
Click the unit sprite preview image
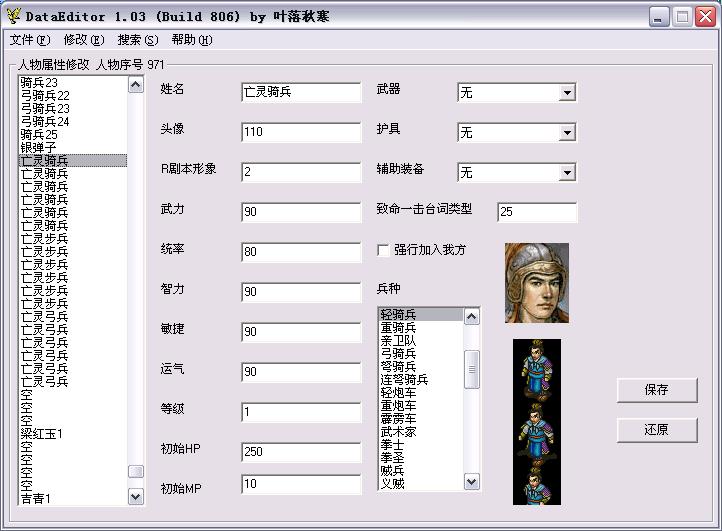coord(536,421)
